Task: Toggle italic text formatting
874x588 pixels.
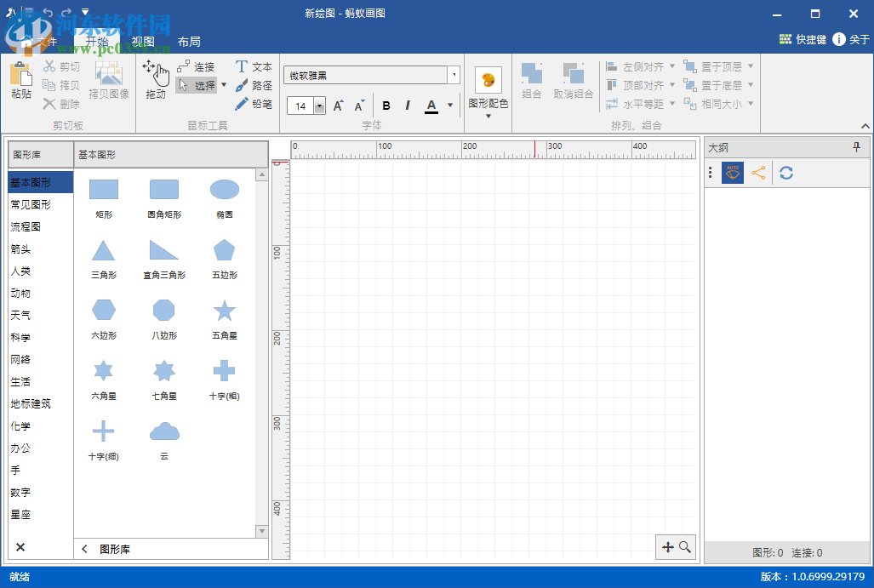Action: (408, 106)
